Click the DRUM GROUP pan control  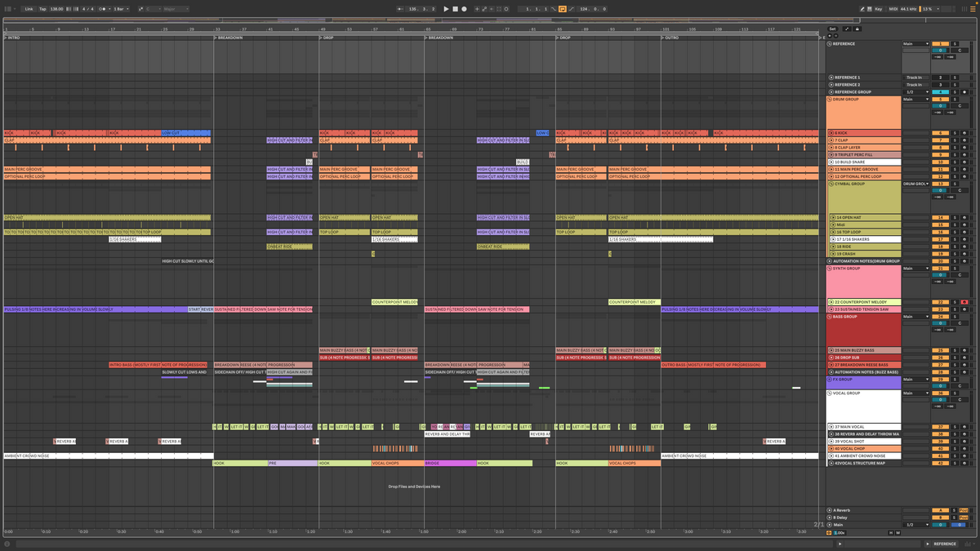pos(961,106)
